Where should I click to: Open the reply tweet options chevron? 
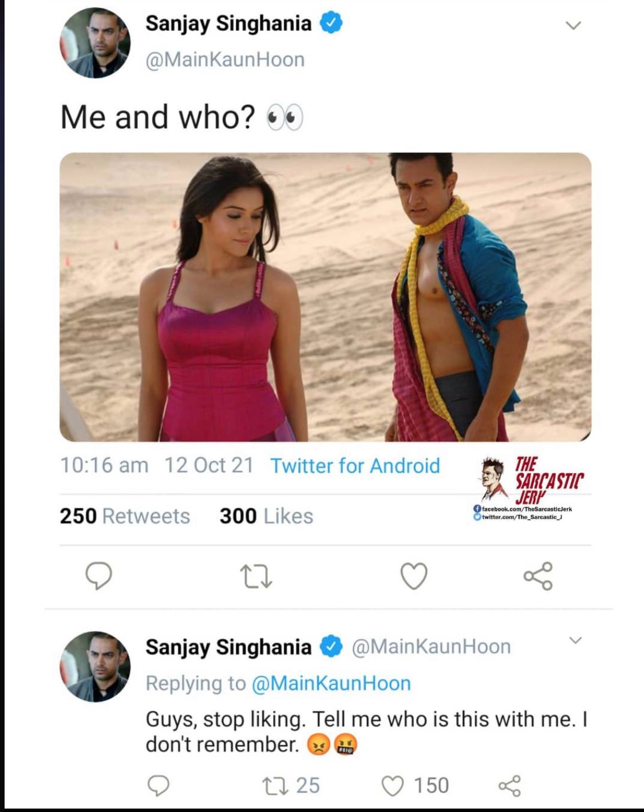pyautogui.click(x=576, y=640)
